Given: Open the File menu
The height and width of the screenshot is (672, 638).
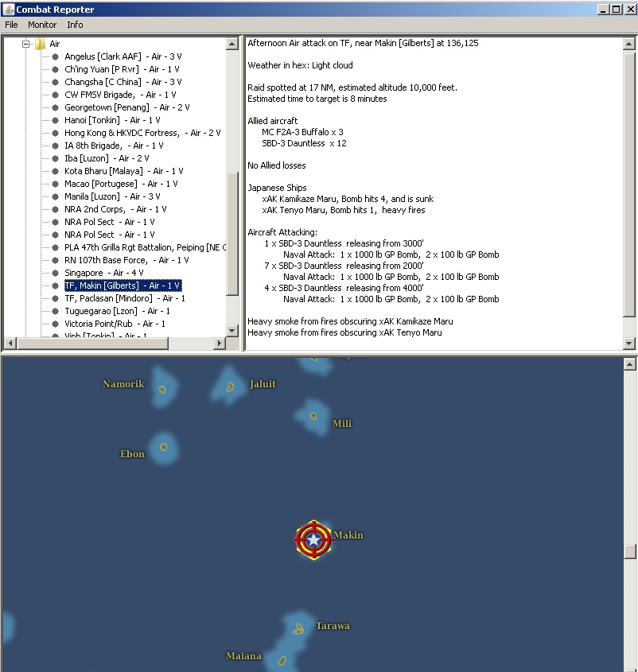Looking at the screenshot, I should 11,25.
